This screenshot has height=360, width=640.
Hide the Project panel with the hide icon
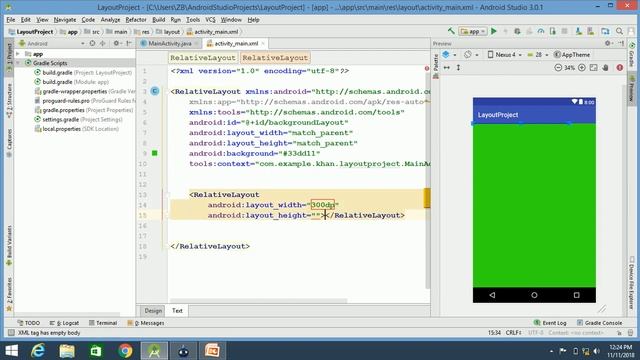[x=129, y=43]
